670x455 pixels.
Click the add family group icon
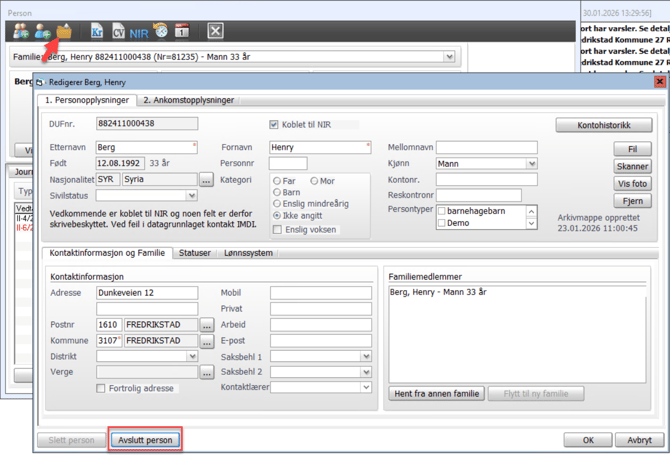21,31
